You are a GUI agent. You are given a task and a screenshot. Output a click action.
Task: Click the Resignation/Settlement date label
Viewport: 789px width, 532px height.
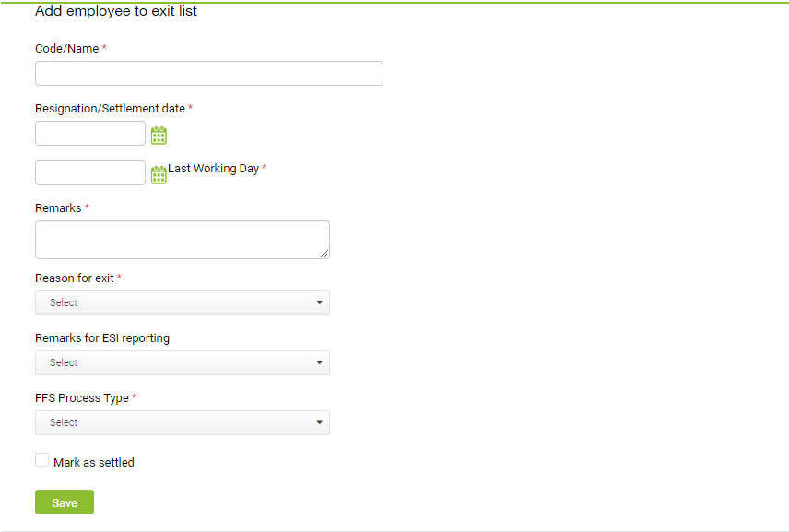(111, 109)
